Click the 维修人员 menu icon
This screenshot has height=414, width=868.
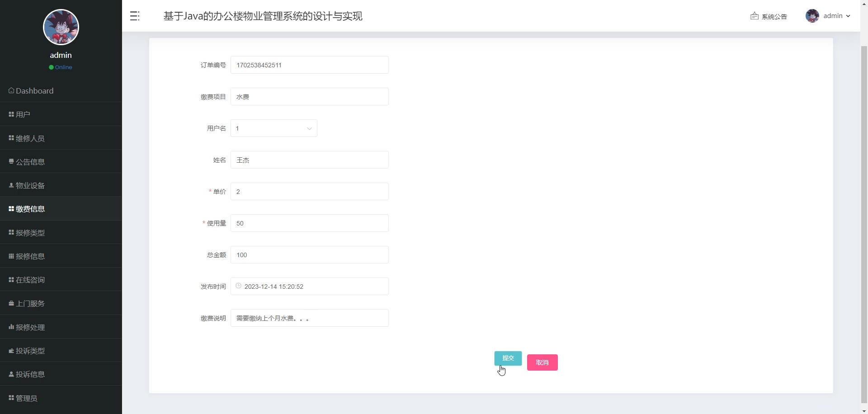pyautogui.click(x=11, y=138)
